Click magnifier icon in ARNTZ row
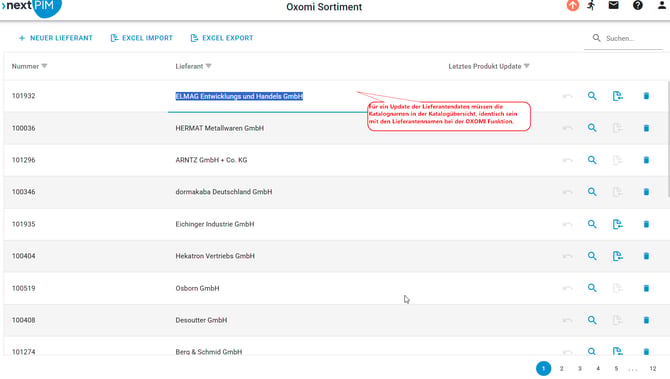The image size is (670, 379). pos(592,160)
